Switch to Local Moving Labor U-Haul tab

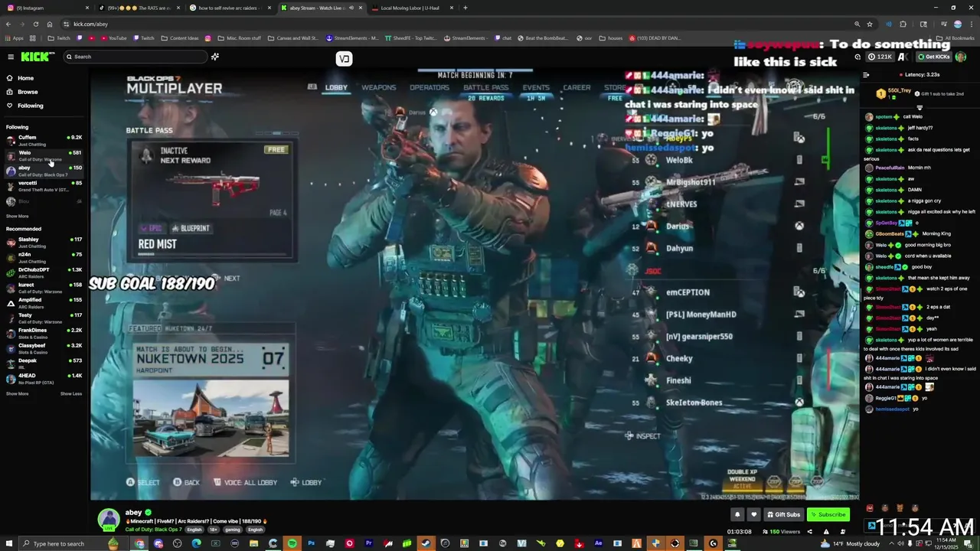click(x=413, y=8)
